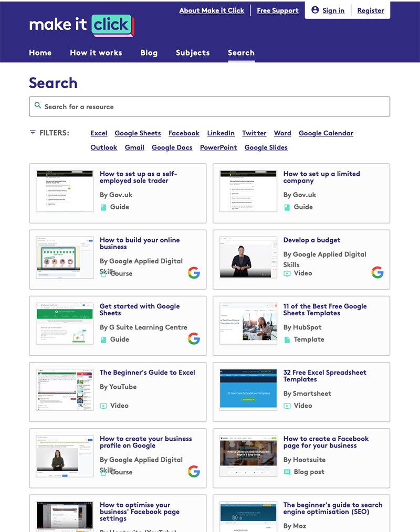Click the Blog post icon on the Hootsuite card
This screenshot has height=532, width=420.
287,472
